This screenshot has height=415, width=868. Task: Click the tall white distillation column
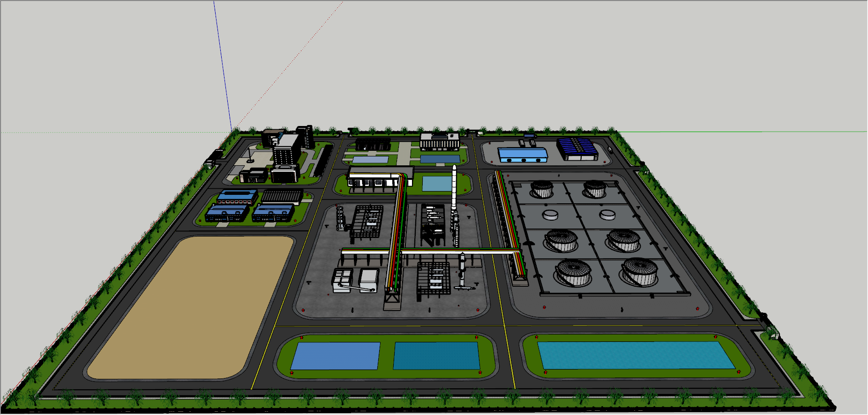pos(454,187)
